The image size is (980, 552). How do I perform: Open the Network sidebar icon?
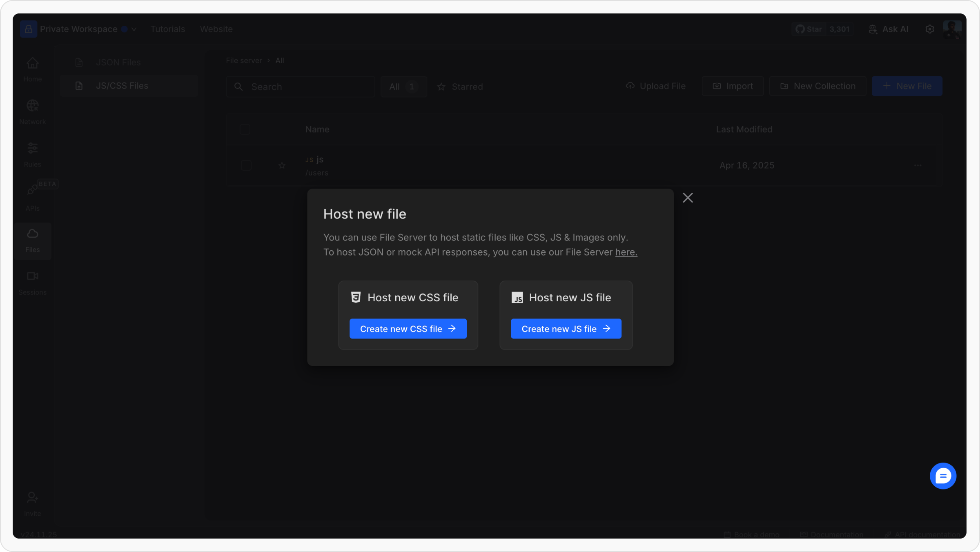click(32, 106)
